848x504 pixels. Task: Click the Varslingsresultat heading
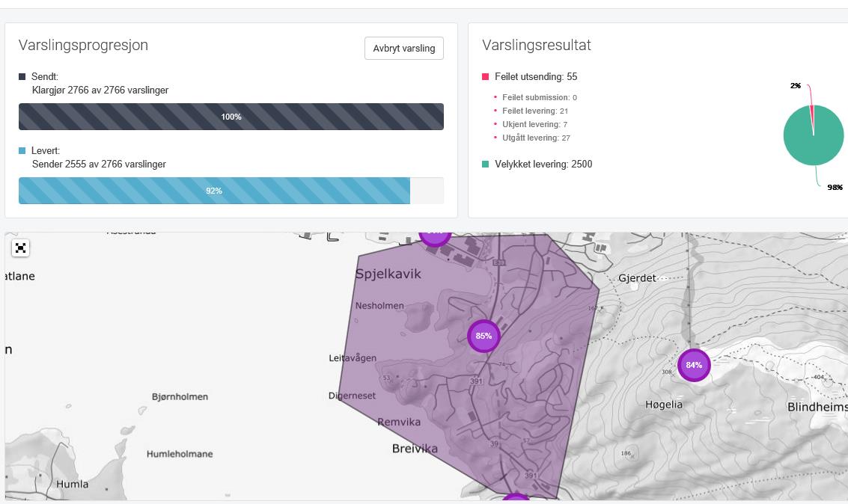pos(537,45)
